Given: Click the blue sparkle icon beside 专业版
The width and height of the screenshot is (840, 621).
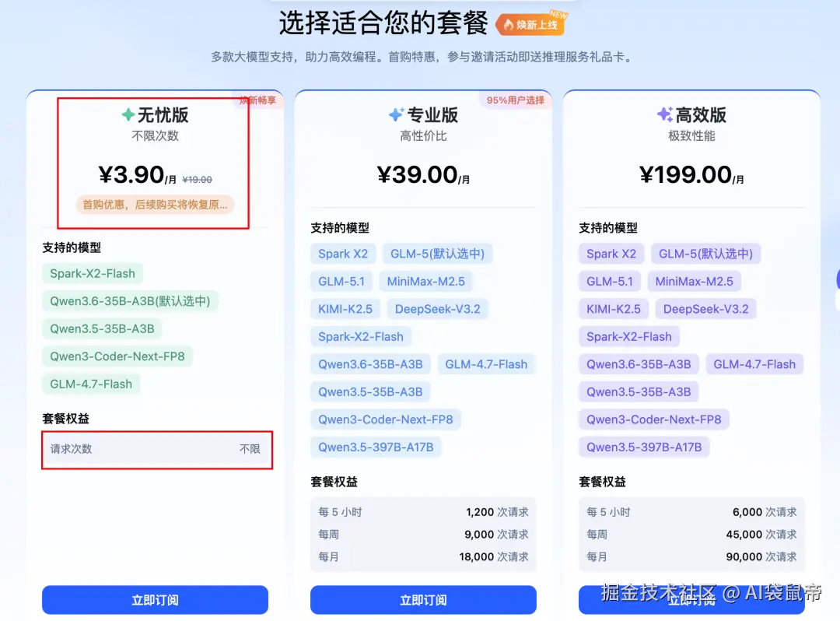Looking at the screenshot, I should point(396,114).
